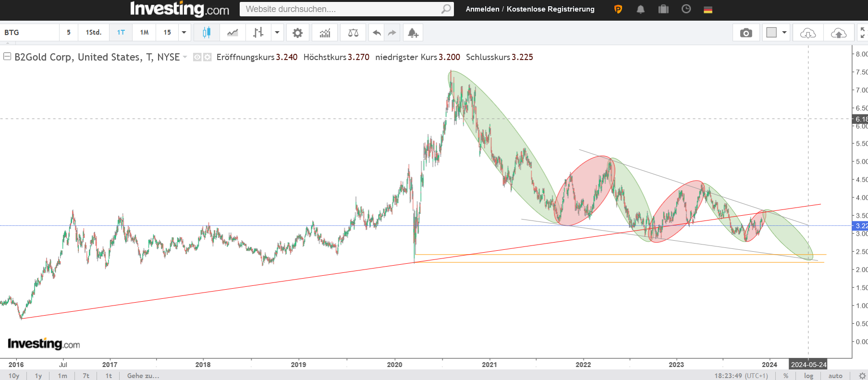Image resolution: width=868 pixels, height=380 pixels.
Task: Open the B2Gold symbol title dropdown
Action: tap(185, 57)
